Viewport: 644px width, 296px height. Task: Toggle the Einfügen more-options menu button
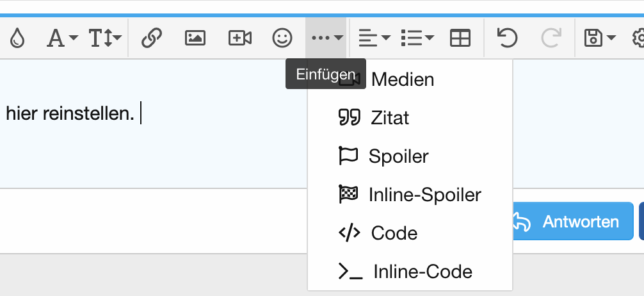[327, 38]
